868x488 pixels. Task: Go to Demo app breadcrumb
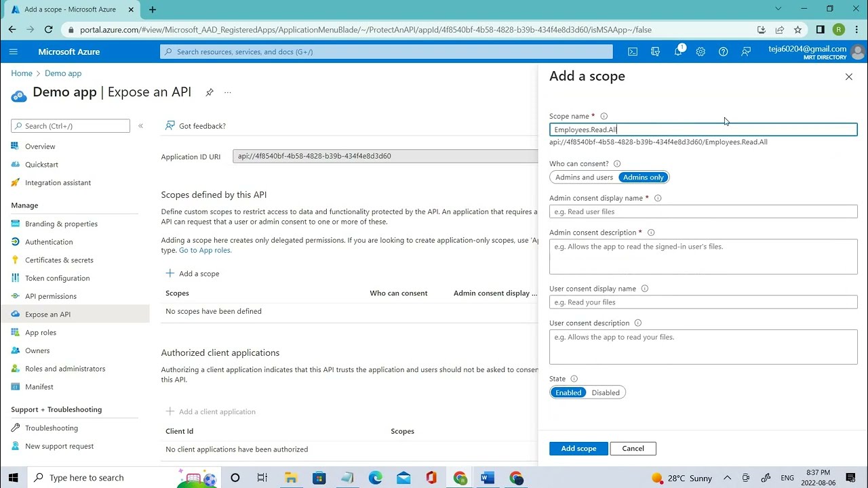[x=63, y=73]
